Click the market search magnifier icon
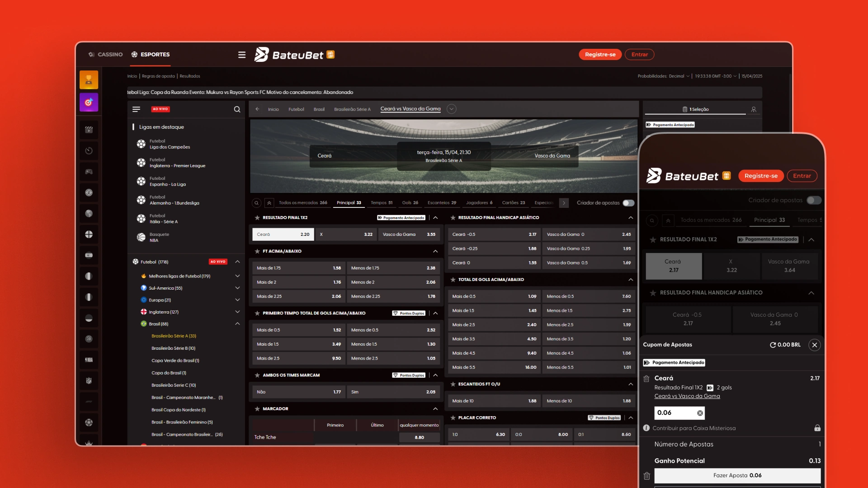The height and width of the screenshot is (488, 868). [x=256, y=203]
